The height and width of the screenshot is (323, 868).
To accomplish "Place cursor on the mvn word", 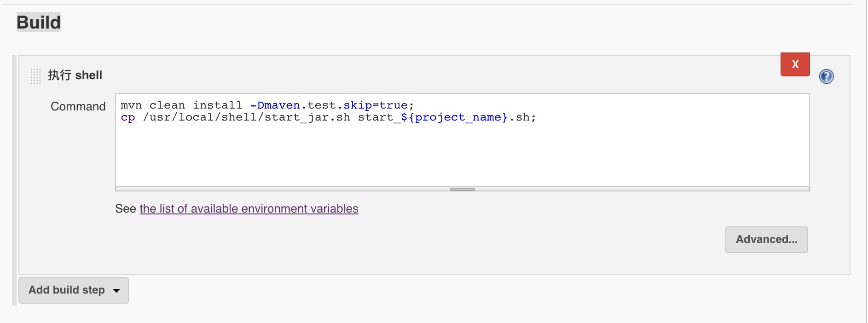I will click(x=131, y=105).
